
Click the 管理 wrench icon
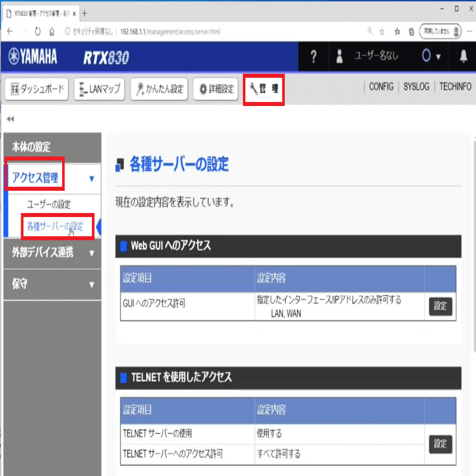263,89
